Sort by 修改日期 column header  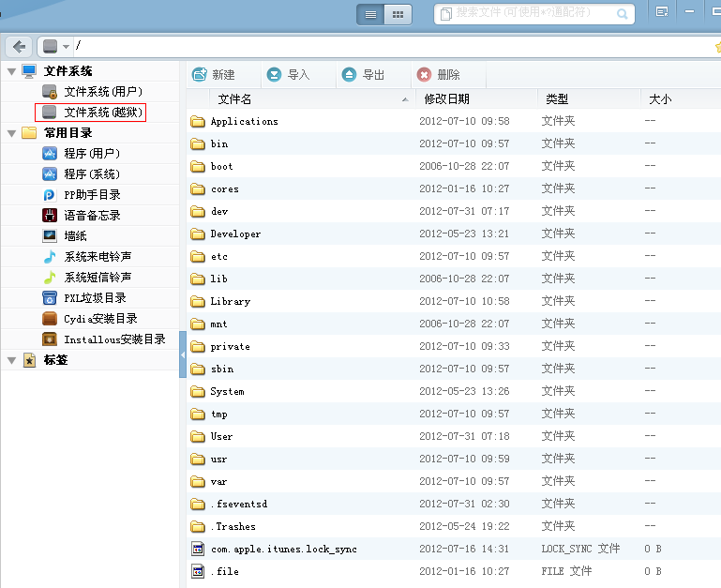pos(447,98)
